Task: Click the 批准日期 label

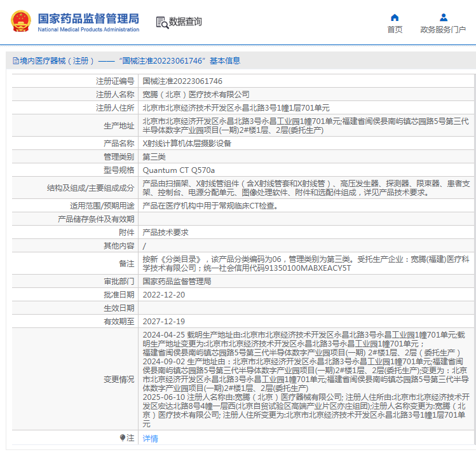Action: [x=119, y=294]
